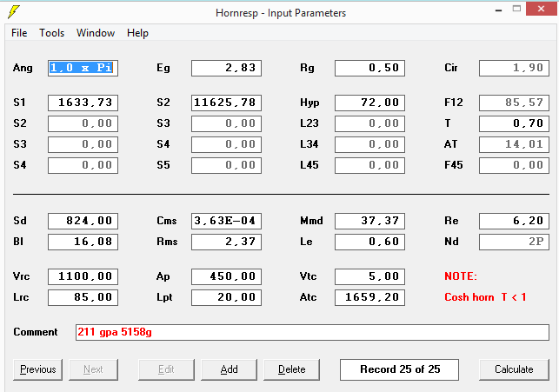Click the Hyp length field showing 72,00

coord(369,103)
